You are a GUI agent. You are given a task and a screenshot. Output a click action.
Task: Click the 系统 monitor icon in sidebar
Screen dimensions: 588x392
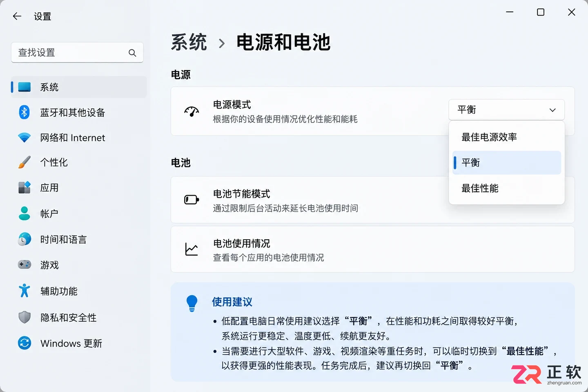(24, 87)
